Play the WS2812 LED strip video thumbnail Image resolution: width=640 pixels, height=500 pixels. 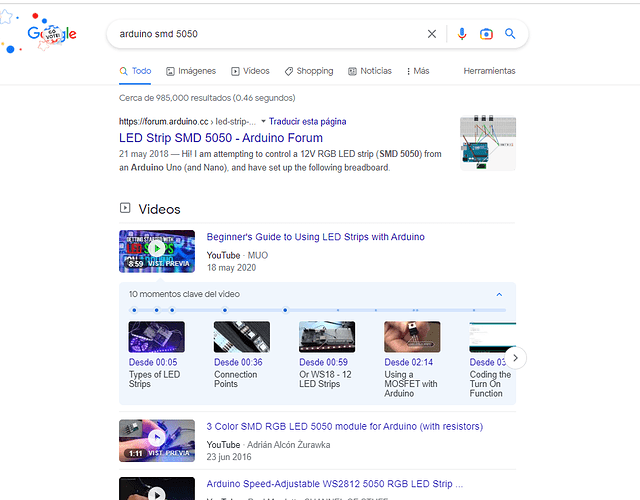point(157,489)
